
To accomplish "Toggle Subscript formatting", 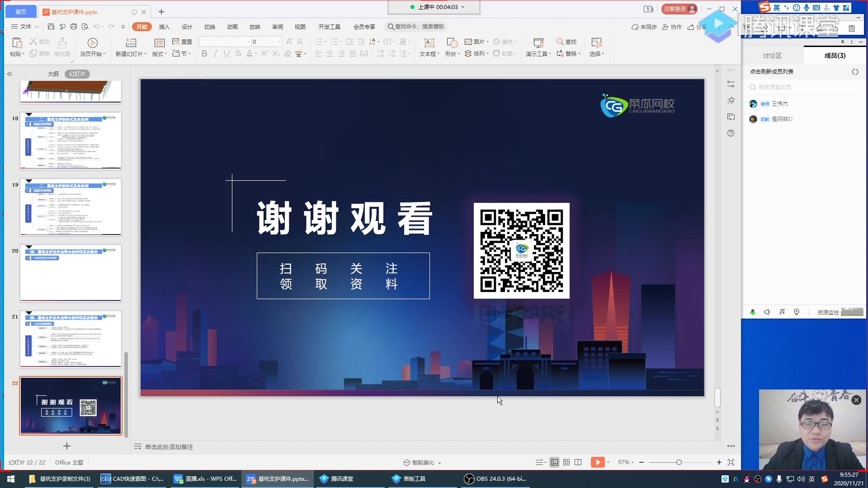I will click(276, 53).
